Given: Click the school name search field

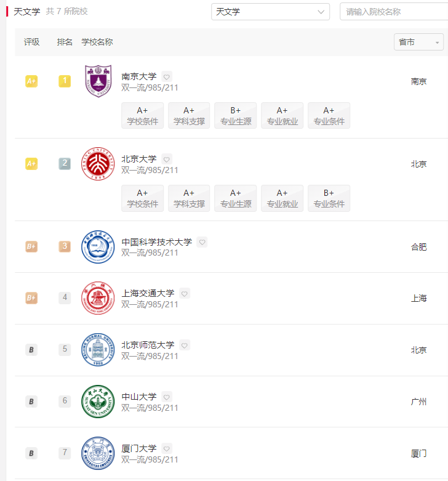Looking at the screenshot, I should pyautogui.click(x=394, y=12).
